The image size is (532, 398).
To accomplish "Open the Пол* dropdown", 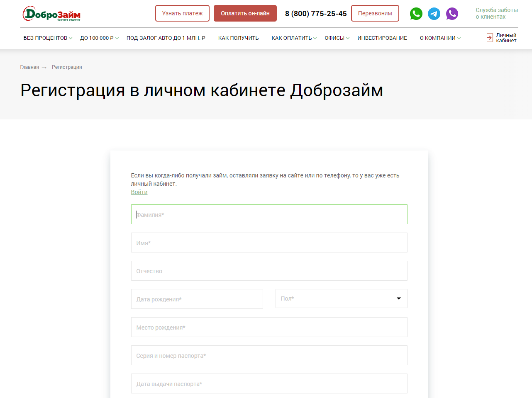I will tap(342, 298).
